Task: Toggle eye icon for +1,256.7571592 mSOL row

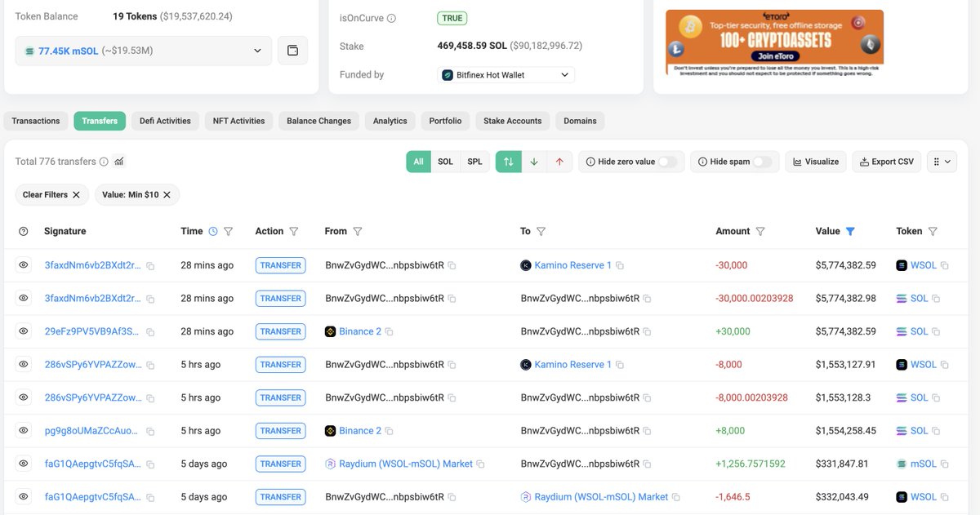Action: coord(24,464)
